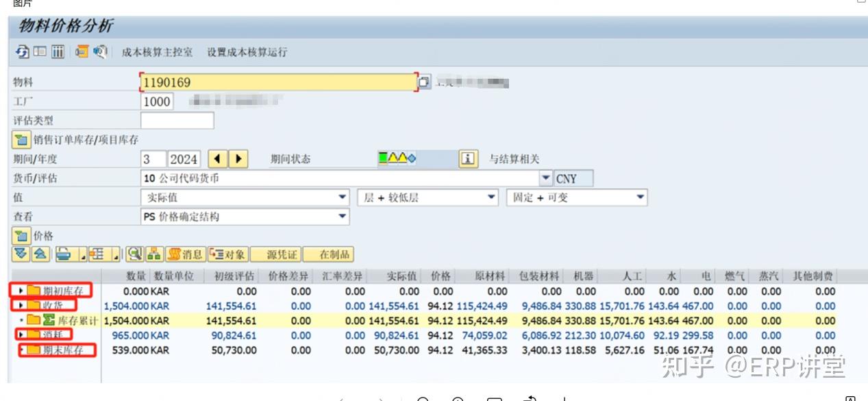Viewport: 868px width, 401px height.
Task: Select the find magnifier icon in price toolbar
Action: 134,254
